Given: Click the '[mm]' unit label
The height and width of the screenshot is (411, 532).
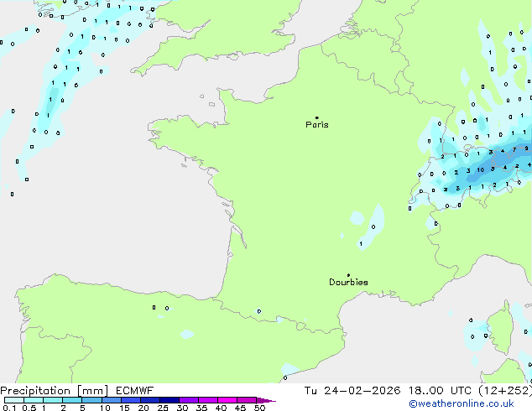Looking at the screenshot, I should [x=92, y=391].
